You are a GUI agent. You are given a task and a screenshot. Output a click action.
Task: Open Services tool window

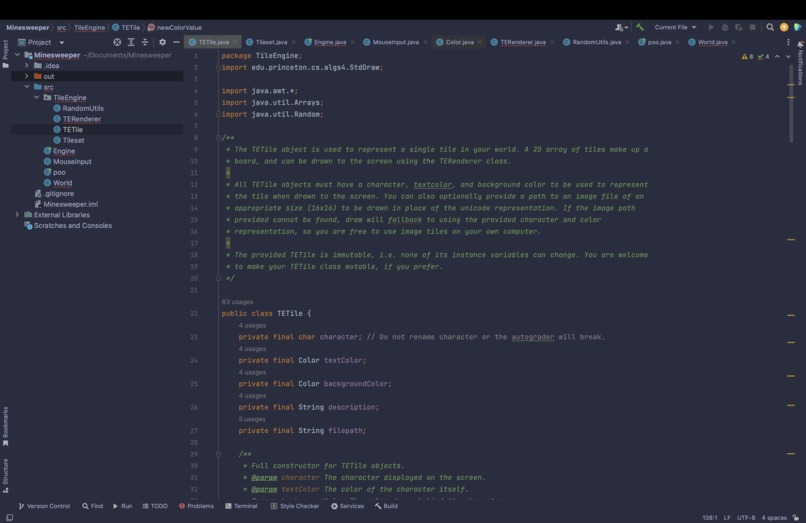[347, 506]
